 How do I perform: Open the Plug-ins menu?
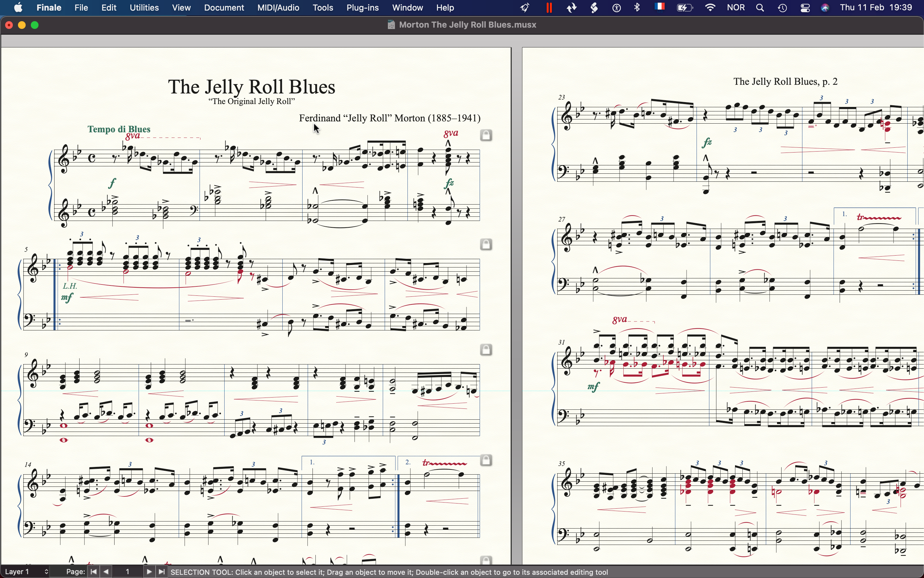pyautogui.click(x=363, y=8)
